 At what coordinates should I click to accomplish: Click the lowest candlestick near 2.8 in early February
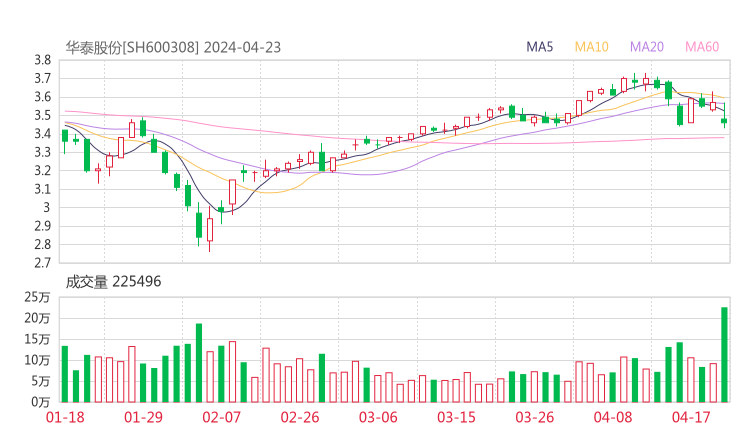coord(210,229)
